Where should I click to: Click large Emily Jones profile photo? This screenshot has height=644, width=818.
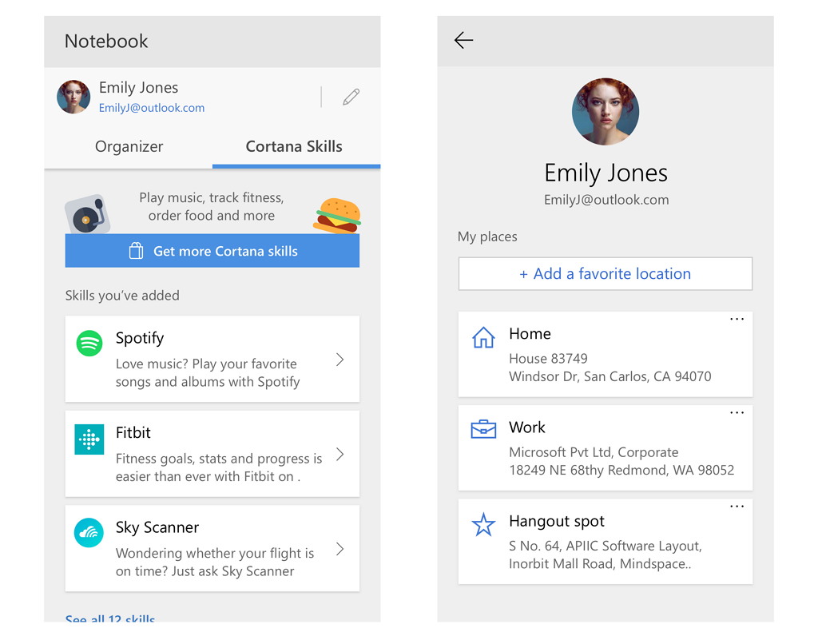(606, 112)
